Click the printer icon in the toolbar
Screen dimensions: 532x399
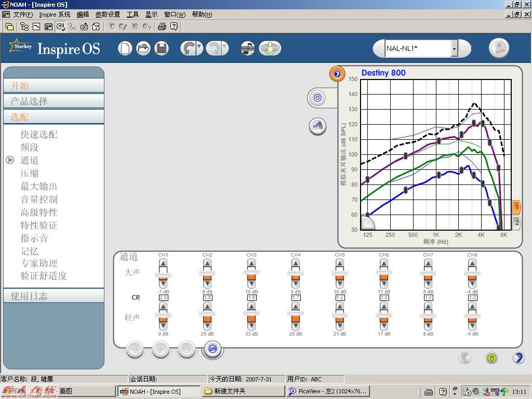click(162, 26)
